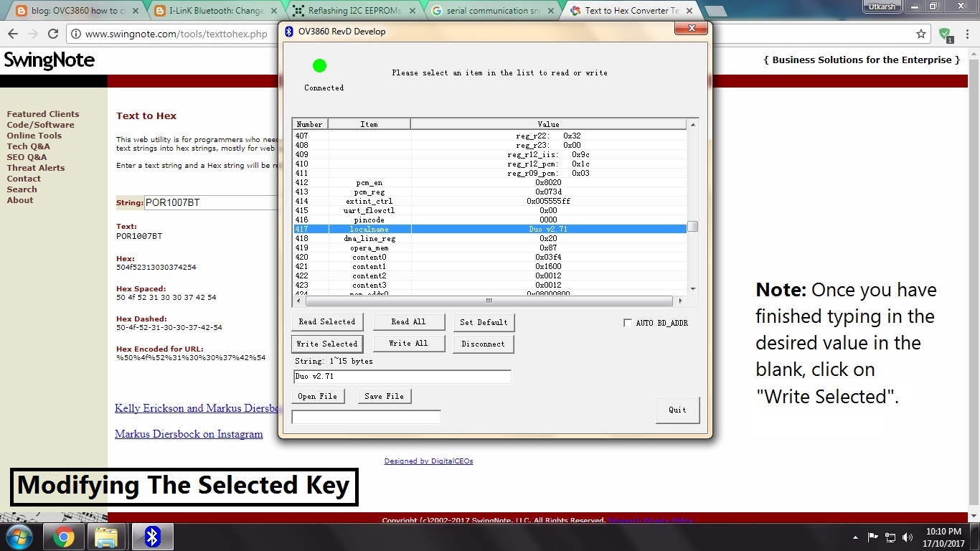The width and height of the screenshot is (980, 551).
Task: Click the site information icon in address bar
Action: click(75, 34)
